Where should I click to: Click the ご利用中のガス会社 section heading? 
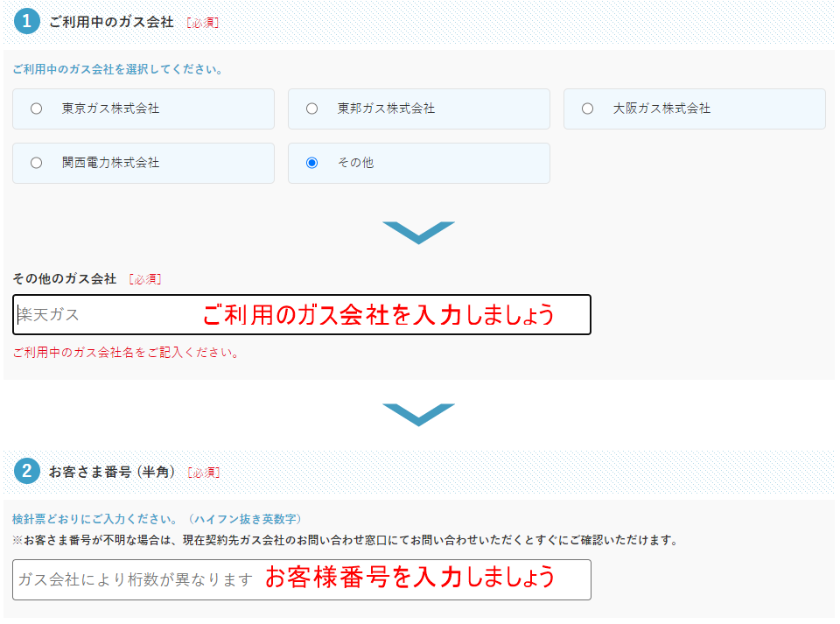click(111, 22)
